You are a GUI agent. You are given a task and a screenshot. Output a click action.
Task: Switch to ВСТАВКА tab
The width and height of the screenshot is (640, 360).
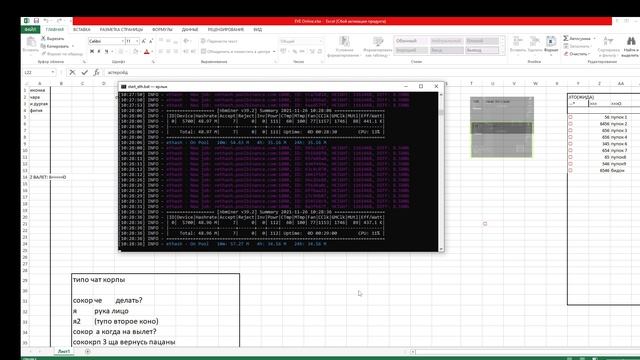pos(82,29)
